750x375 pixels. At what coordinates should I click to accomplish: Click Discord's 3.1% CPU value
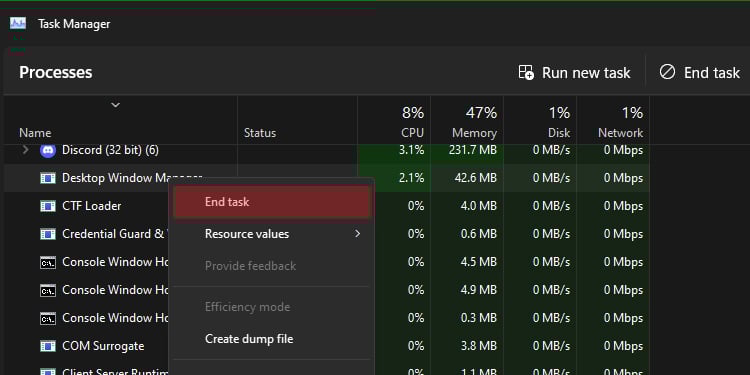coord(411,150)
